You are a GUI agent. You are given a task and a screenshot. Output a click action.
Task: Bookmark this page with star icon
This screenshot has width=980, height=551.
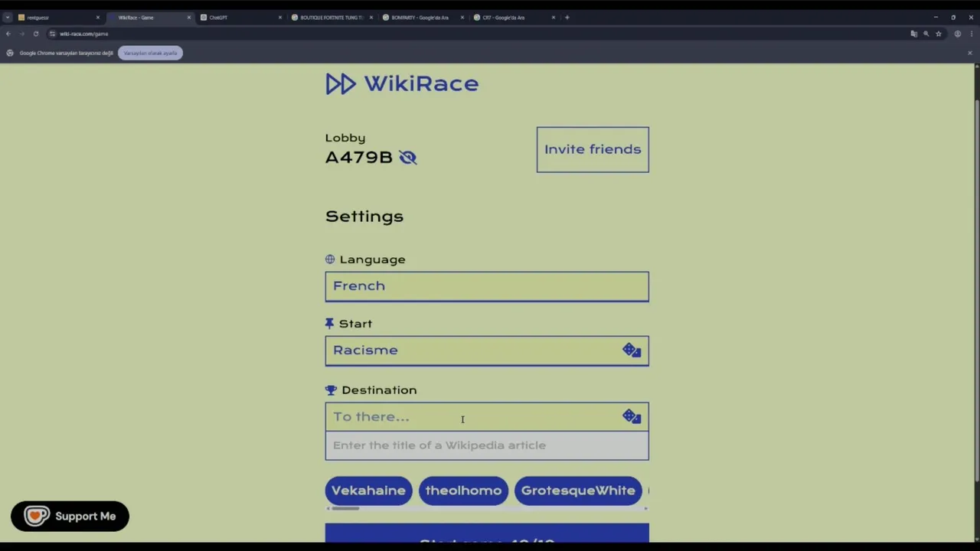click(938, 34)
